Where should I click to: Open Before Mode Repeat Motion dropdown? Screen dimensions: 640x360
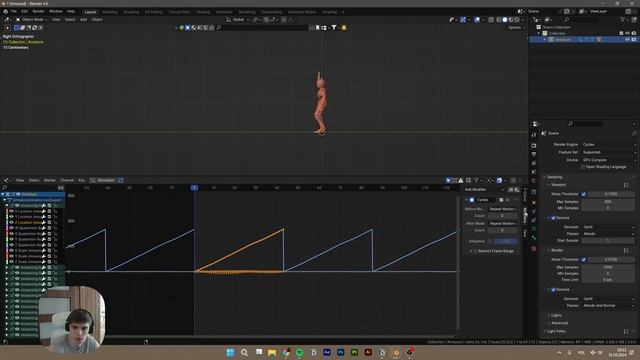503,209
